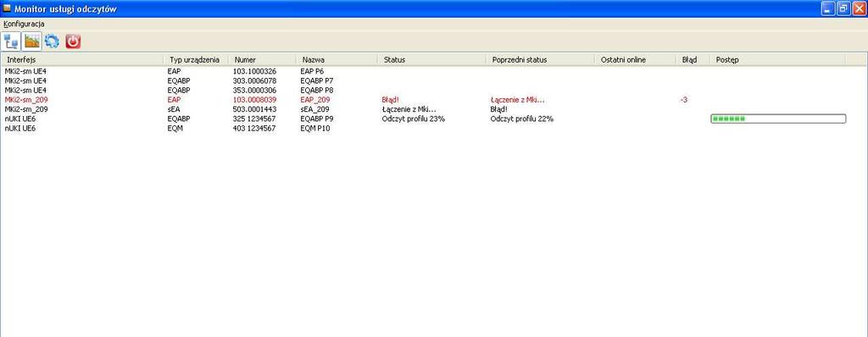This screenshot has height=337, width=868.
Task: Select the EAP P6 row name
Action: (312, 71)
